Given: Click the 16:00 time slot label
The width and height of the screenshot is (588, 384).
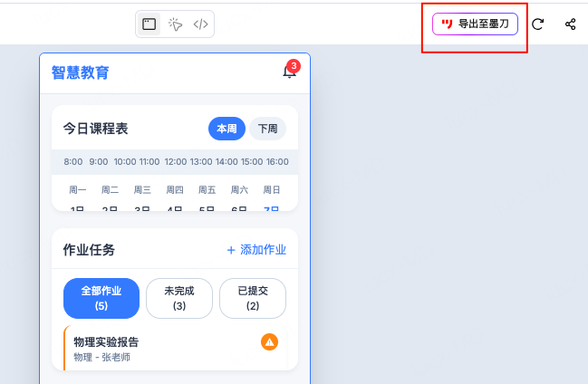Looking at the screenshot, I should tap(277, 162).
